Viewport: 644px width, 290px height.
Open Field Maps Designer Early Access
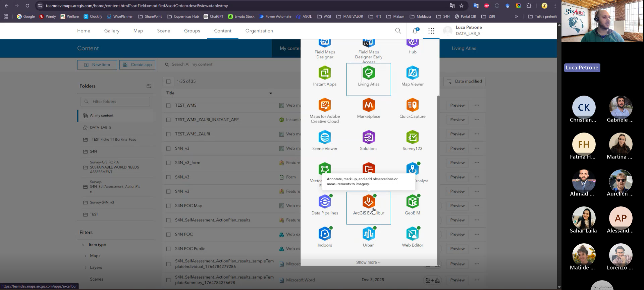[x=369, y=51]
